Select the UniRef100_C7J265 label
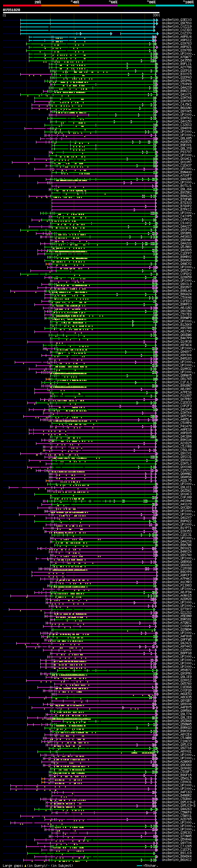 [177, 846]
